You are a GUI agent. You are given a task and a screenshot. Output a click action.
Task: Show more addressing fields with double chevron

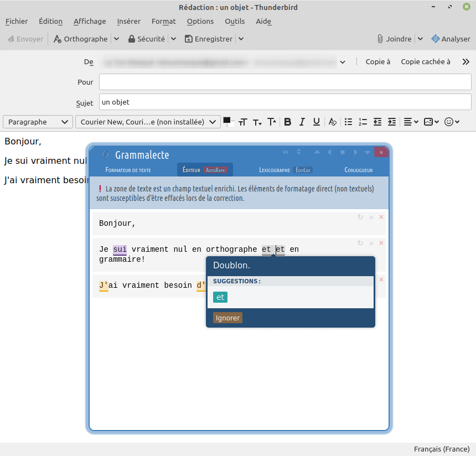click(466, 61)
